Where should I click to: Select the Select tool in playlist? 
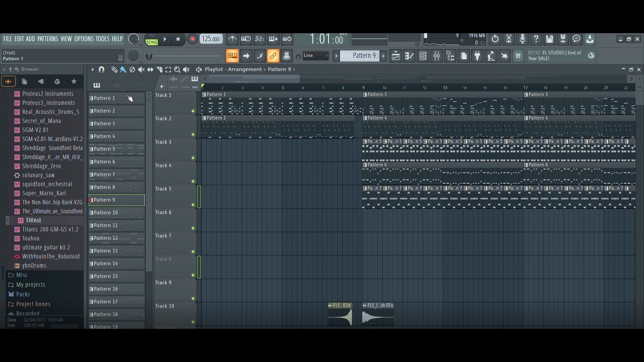[x=169, y=69]
